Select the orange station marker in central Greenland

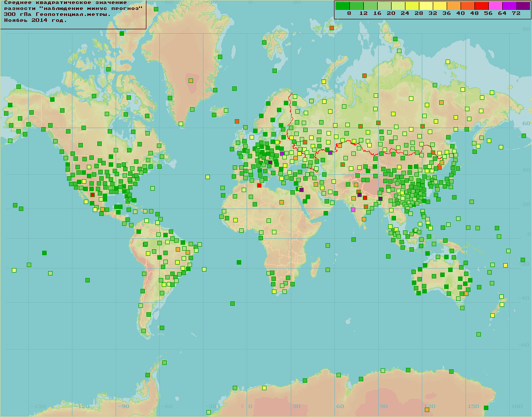click(x=191, y=81)
